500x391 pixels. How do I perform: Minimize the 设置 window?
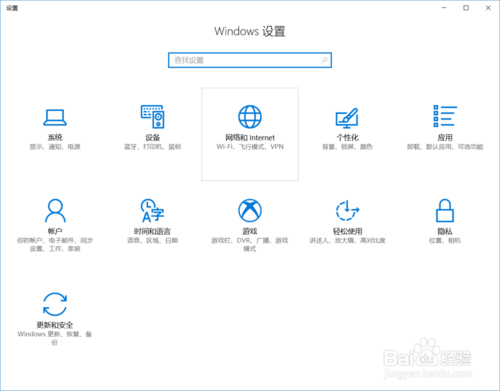point(444,8)
